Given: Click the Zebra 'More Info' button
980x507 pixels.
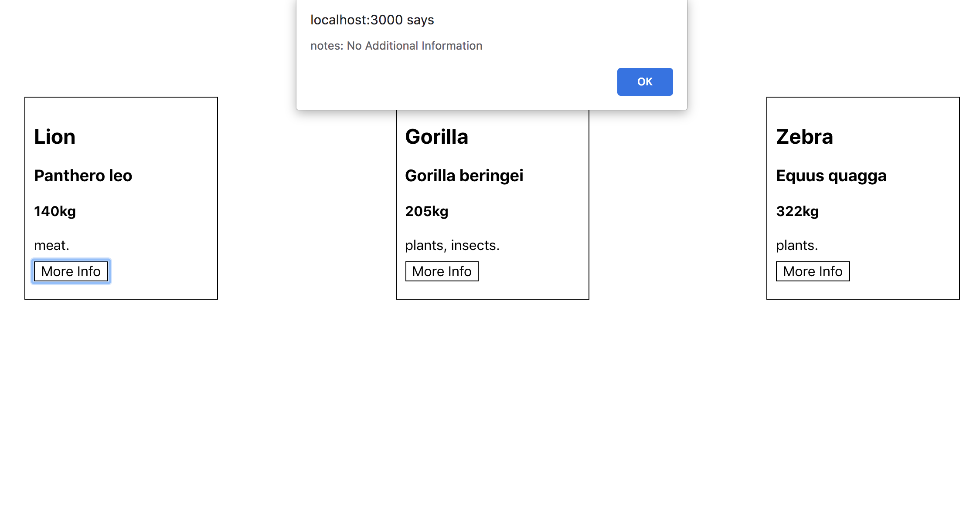Looking at the screenshot, I should [x=812, y=271].
